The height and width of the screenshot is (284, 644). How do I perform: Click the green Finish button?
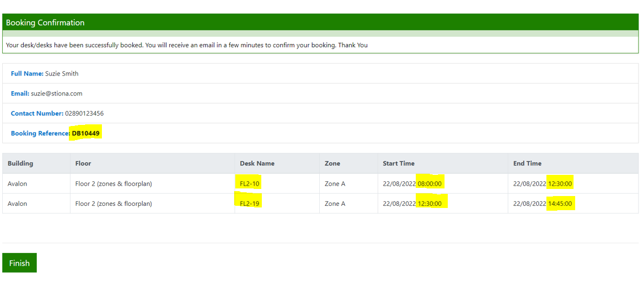(x=20, y=263)
